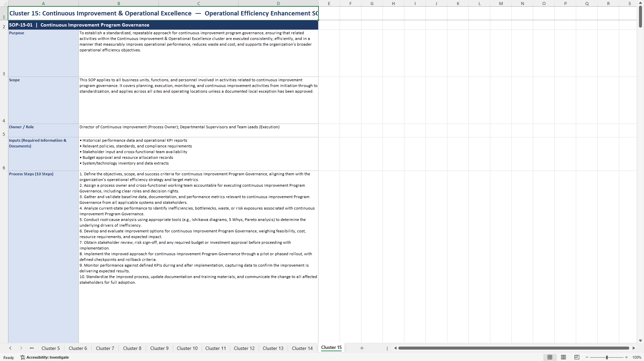644x361 pixels.
Task: Open the Cluster 12 sheet tab
Action: pos(244,348)
